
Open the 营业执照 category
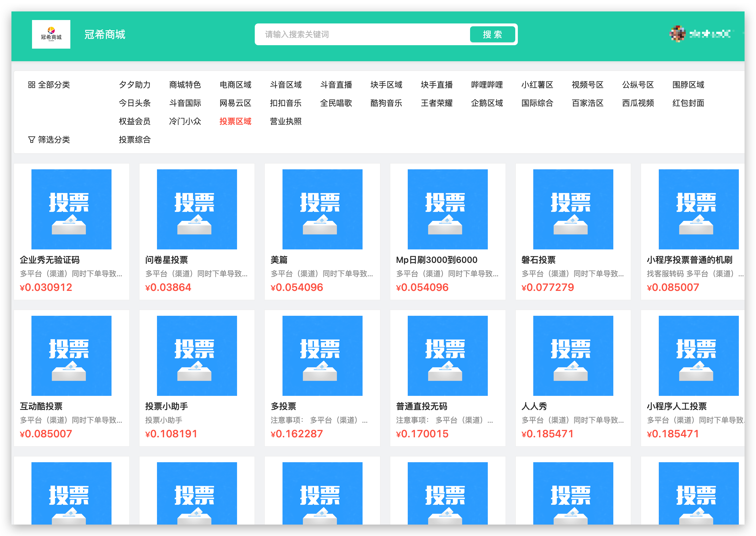pos(285,122)
